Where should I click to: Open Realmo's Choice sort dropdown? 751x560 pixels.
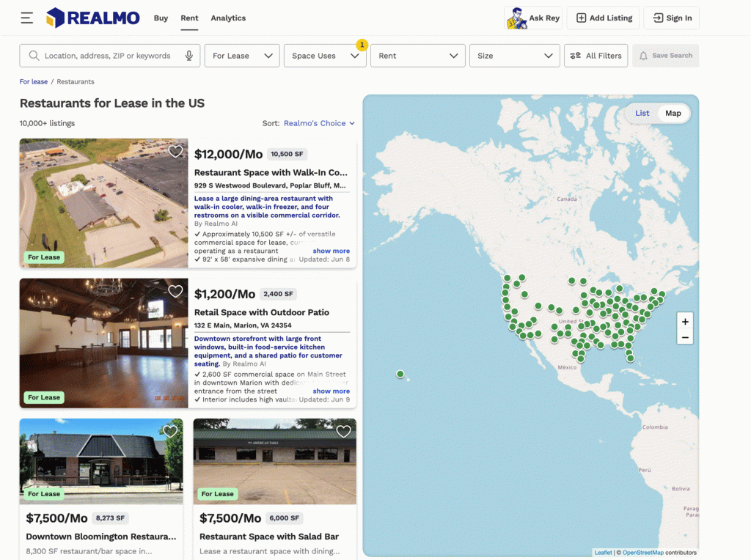coord(319,123)
